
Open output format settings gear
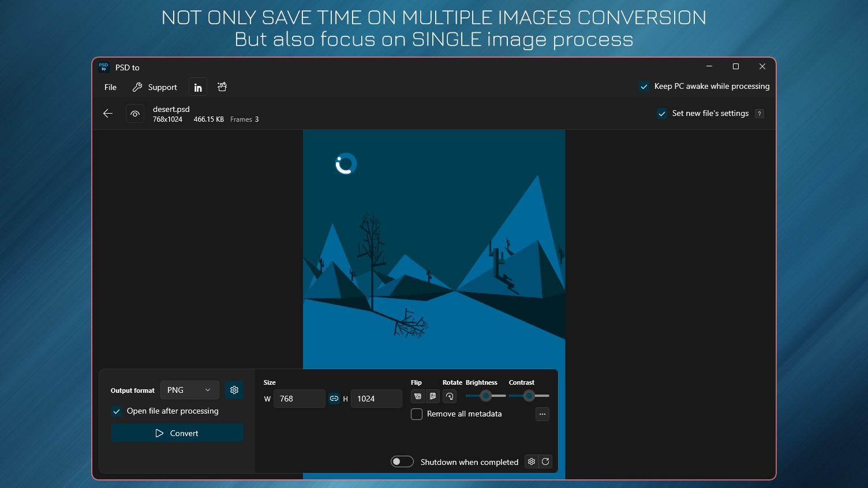pyautogui.click(x=234, y=390)
